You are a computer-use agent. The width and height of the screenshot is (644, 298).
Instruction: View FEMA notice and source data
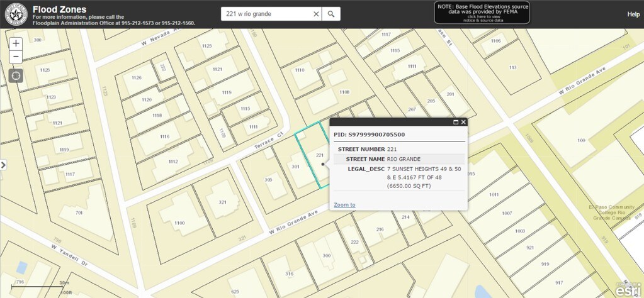coord(482,14)
